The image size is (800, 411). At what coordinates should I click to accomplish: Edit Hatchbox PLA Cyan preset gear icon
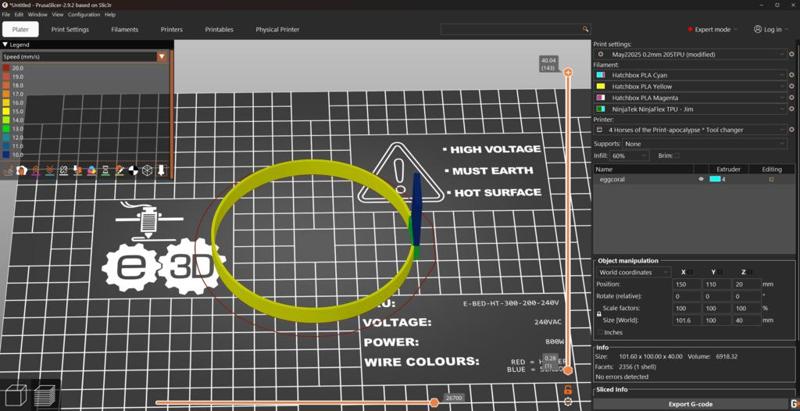tap(791, 75)
